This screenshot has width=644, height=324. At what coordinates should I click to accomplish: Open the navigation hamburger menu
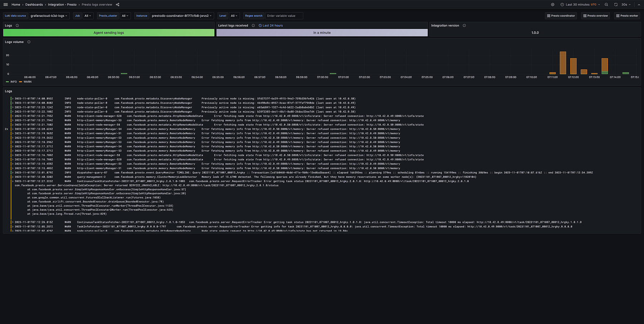[5, 4]
